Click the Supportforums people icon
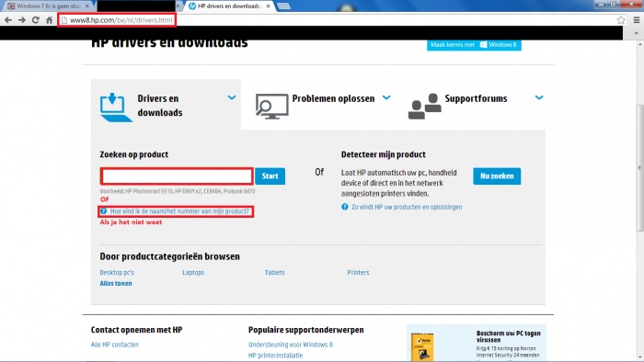 click(x=425, y=107)
